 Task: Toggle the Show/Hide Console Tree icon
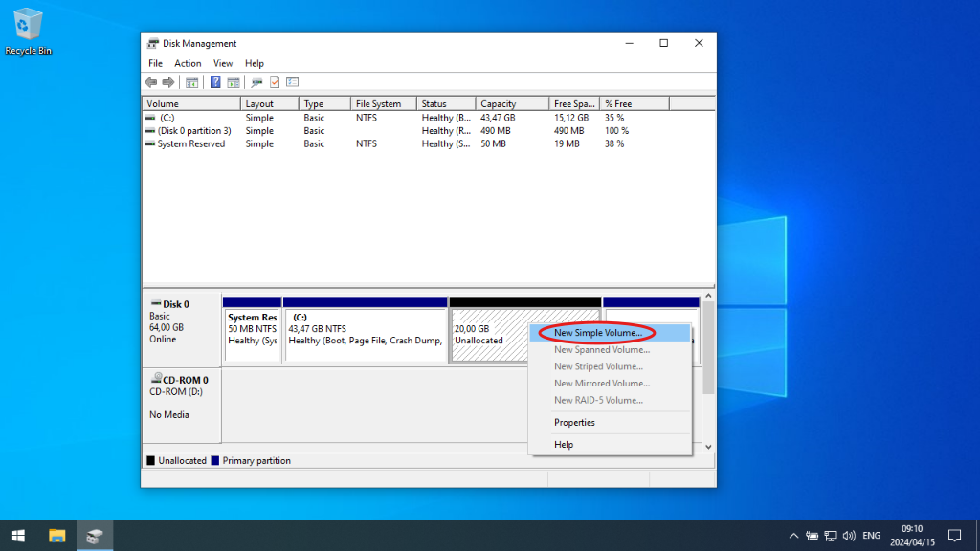193,81
